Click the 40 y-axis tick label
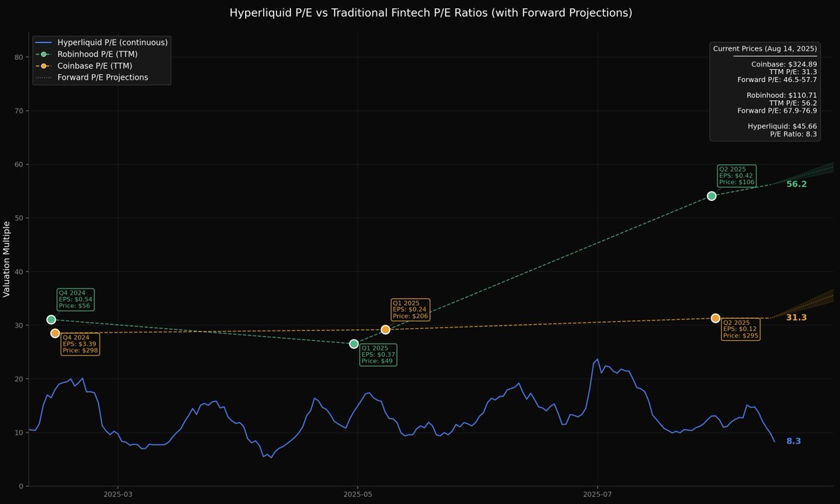Screen dimensions: 840x504 (19, 272)
